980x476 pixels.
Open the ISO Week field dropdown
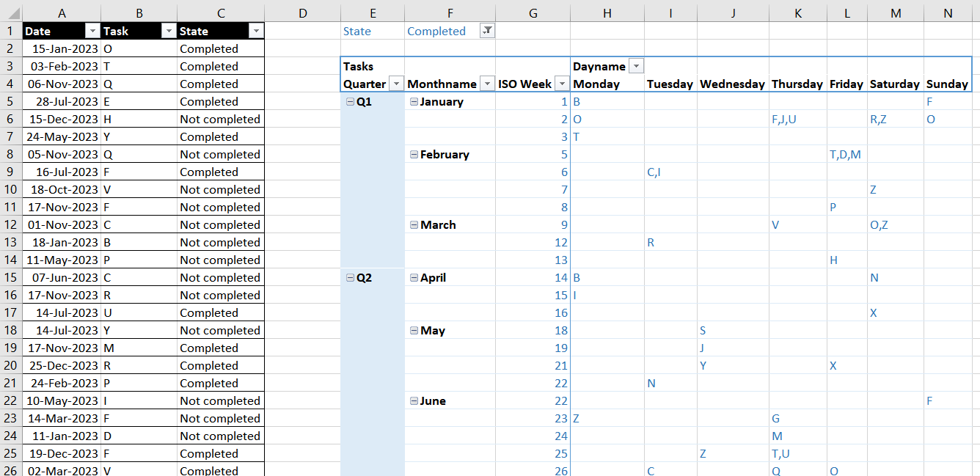coord(563,84)
